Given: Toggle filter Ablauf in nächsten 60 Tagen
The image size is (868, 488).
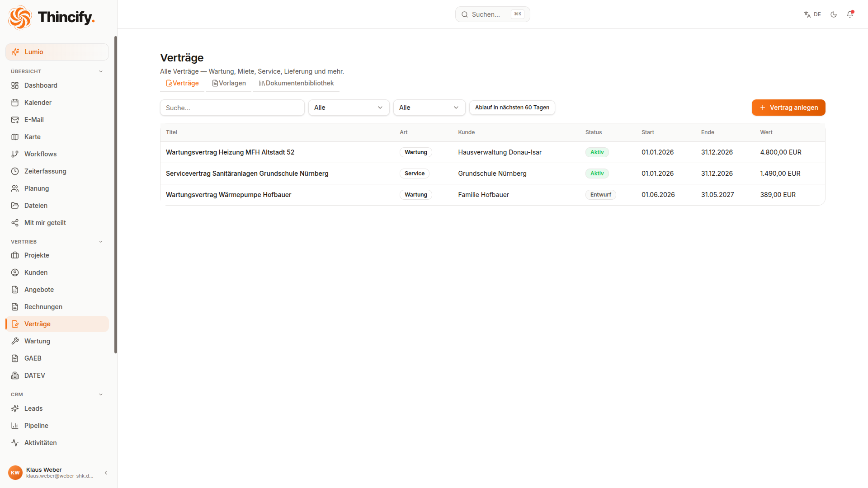Looking at the screenshot, I should [512, 108].
